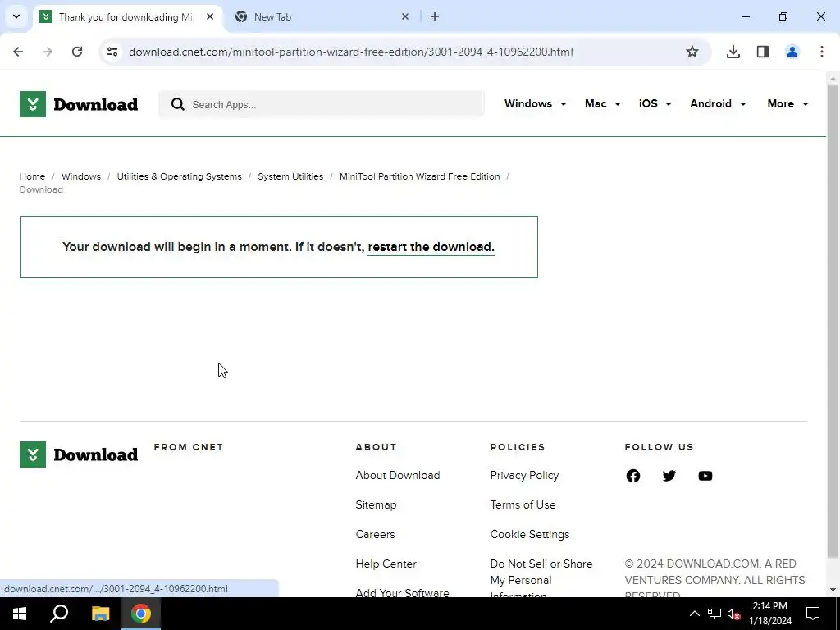Viewport: 840px width, 630px height.
Task: Show hidden system tray icons
Action: point(694,614)
